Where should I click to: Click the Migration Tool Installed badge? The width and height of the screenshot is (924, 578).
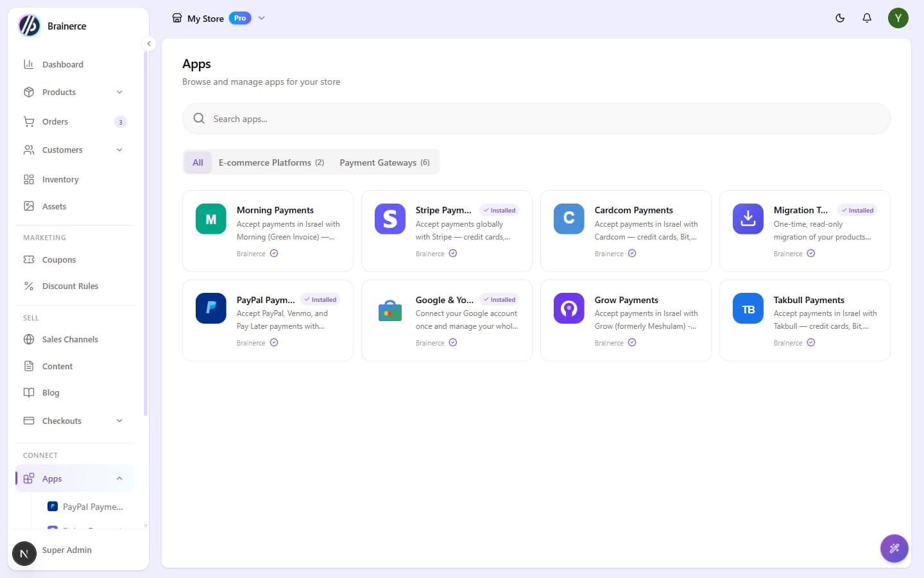click(857, 210)
